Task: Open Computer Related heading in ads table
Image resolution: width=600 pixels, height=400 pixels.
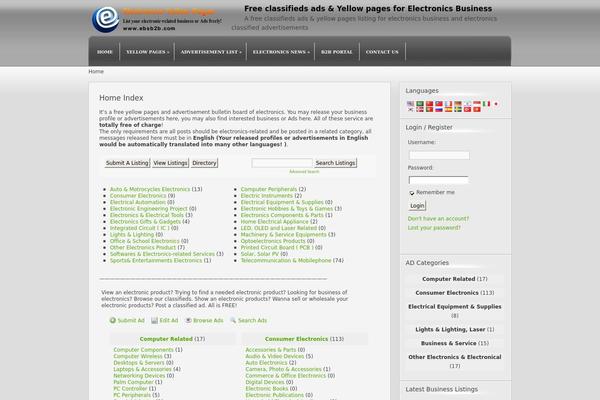Action: point(166,339)
